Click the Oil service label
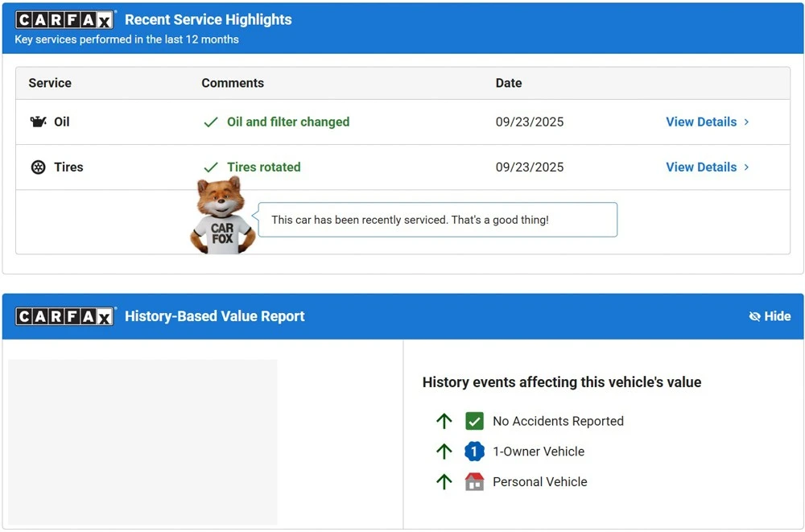 [62, 122]
